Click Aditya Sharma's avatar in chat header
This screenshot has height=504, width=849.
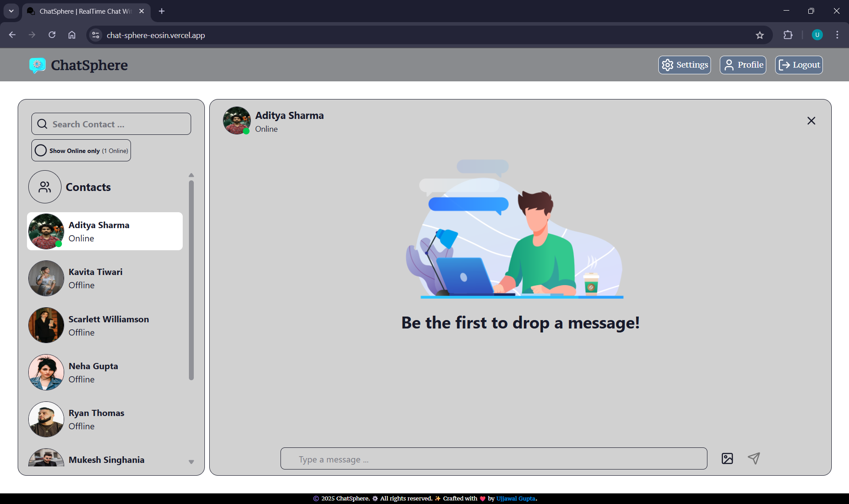[x=237, y=120]
